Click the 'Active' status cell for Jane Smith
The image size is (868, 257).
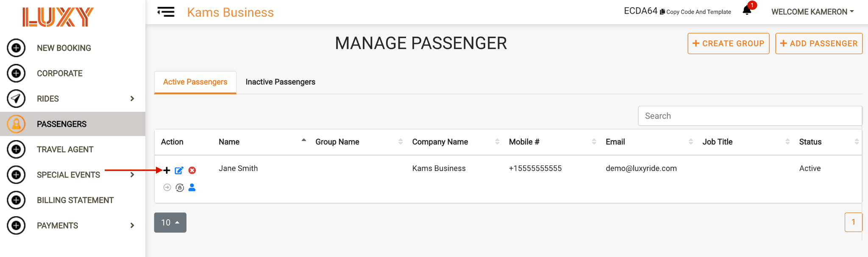810,169
